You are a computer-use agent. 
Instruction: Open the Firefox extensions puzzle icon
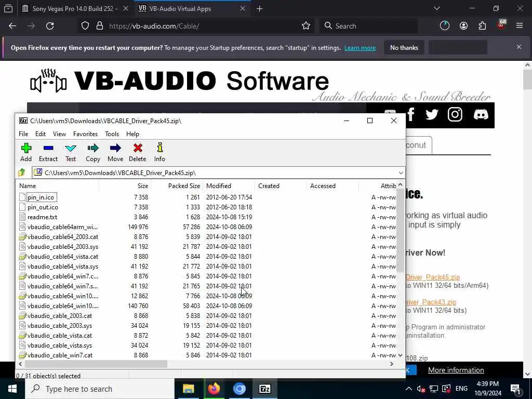pyautogui.click(x=482, y=26)
